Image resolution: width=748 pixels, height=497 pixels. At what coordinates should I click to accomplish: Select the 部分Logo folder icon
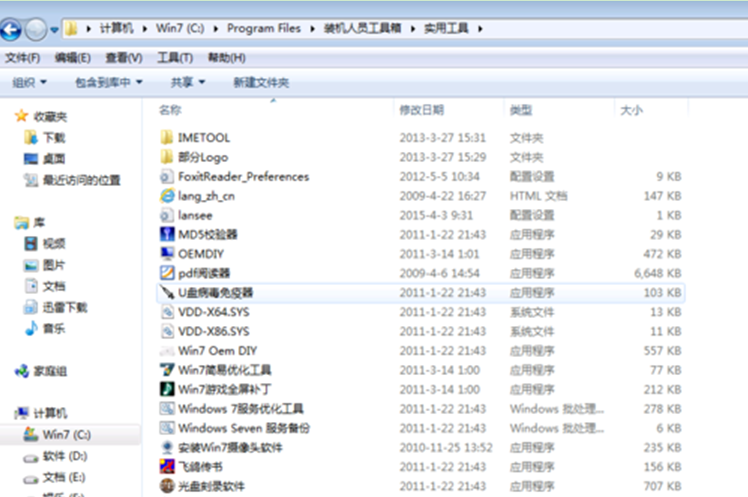click(166, 157)
